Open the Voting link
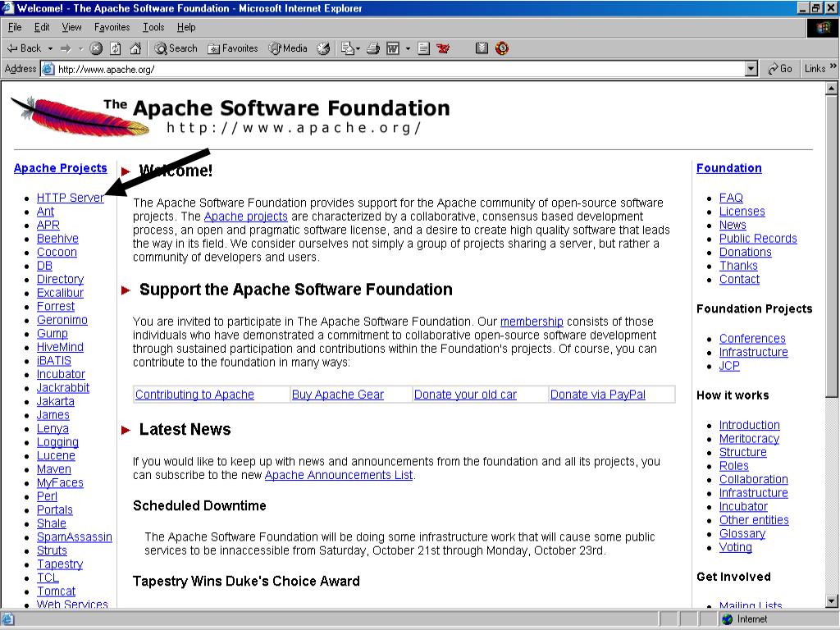This screenshot has width=840, height=630. [736, 547]
